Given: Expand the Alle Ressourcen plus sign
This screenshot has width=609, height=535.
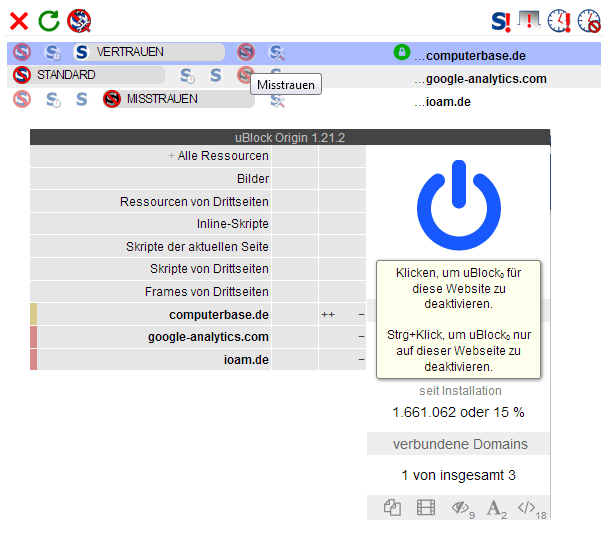Looking at the screenshot, I should click(171, 156).
